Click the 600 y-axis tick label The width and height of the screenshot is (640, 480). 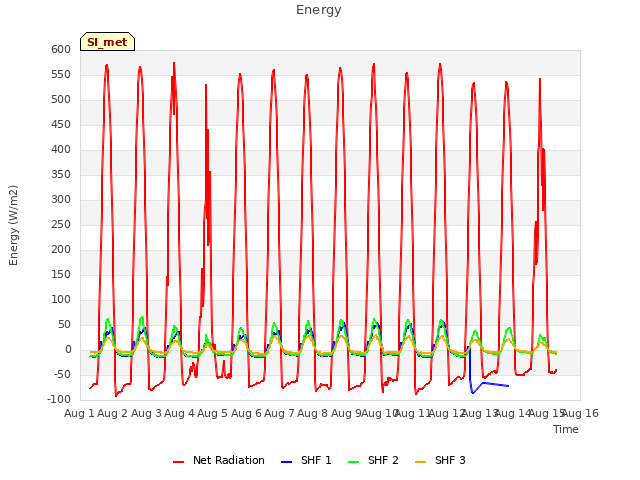point(61,50)
